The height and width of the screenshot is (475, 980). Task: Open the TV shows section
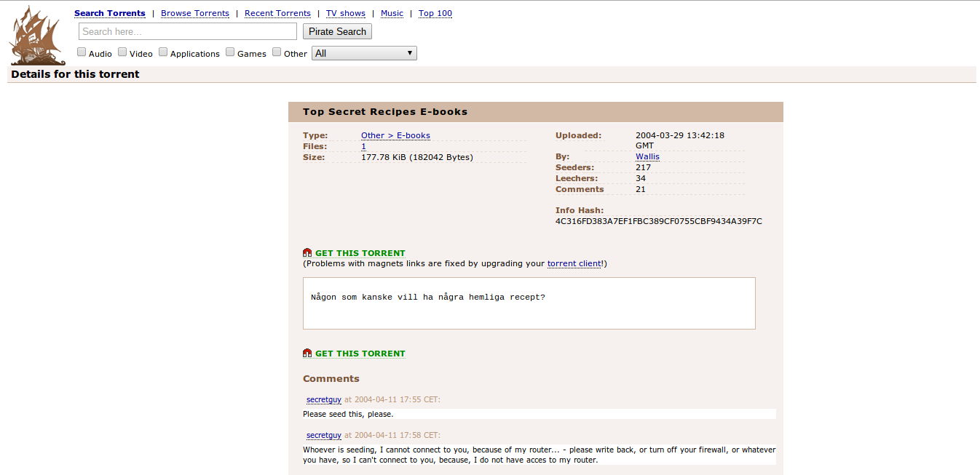coord(345,13)
